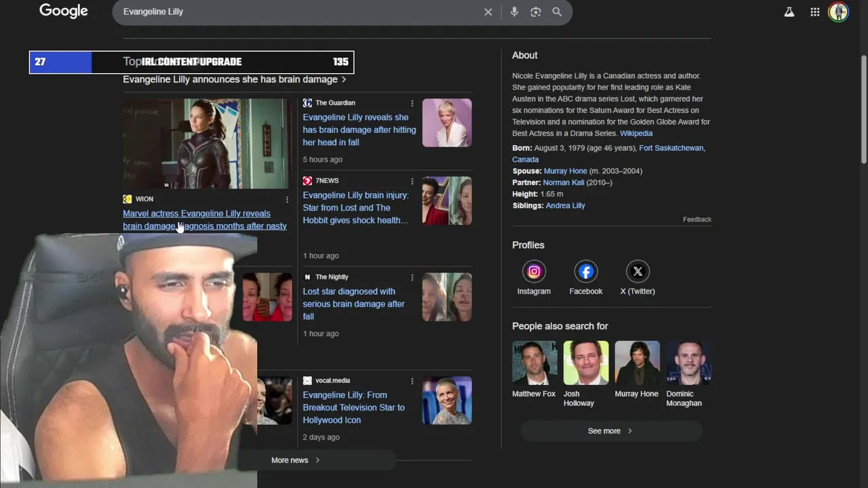Open Norman Kali partner link
The height and width of the screenshot is (488, 868).
click(x=564, y=182)
